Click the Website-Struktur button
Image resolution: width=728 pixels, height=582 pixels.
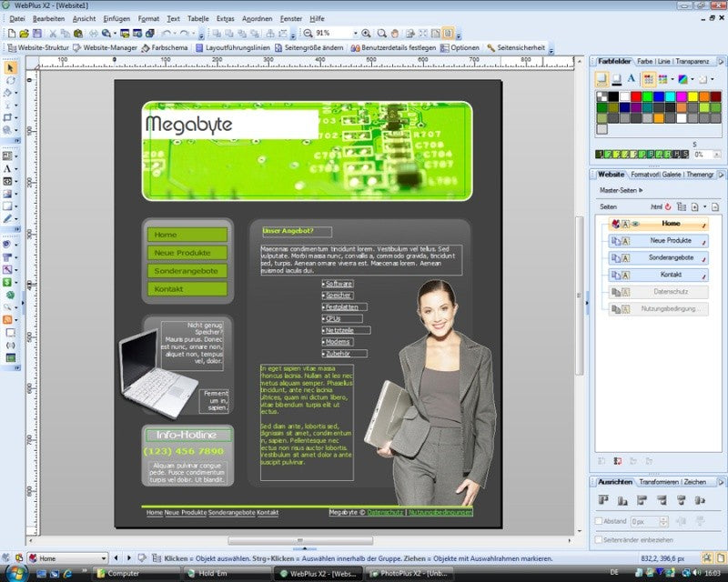coord(38,48)
